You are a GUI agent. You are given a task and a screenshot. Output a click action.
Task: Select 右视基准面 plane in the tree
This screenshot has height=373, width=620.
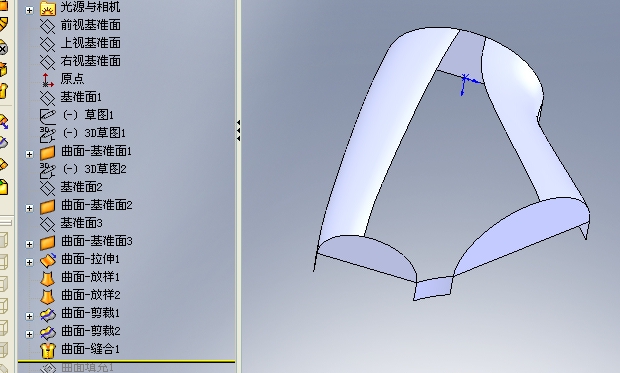coord(91,61)
